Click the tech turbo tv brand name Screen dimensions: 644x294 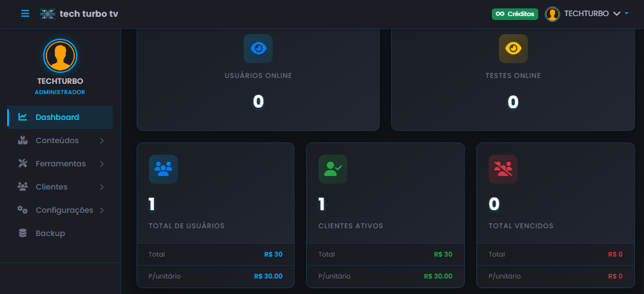coord(89,14)
